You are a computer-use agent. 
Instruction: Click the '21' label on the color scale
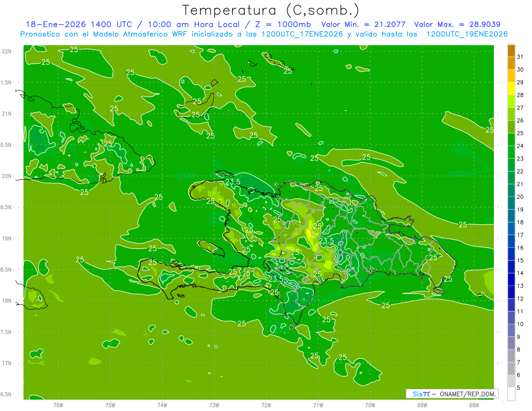[520, 184]
